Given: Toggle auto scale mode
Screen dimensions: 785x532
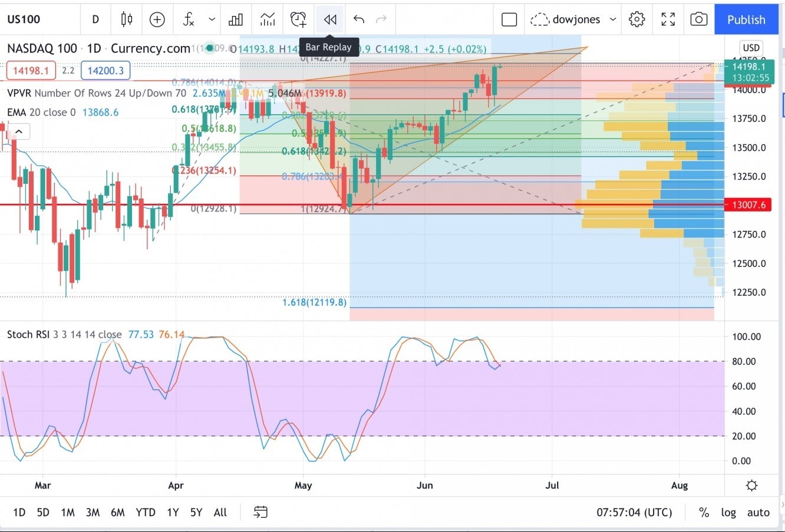Looking at the screenshot, I should click(758, 512).
